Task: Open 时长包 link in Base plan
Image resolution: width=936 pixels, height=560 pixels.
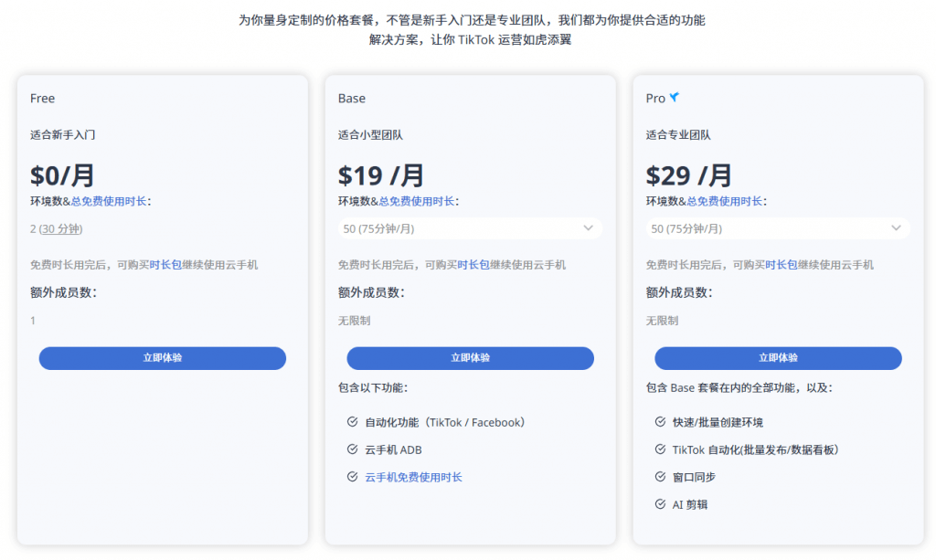Action: [473, 265]
